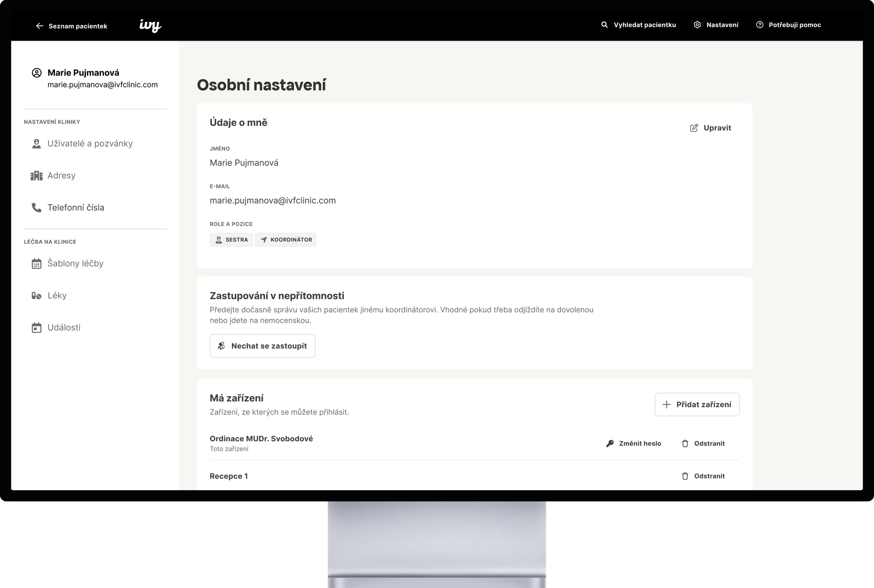Click the user avatar icon beside Marie Pujmanová
This screenshot has height=588, width=874.
point(37,73)
